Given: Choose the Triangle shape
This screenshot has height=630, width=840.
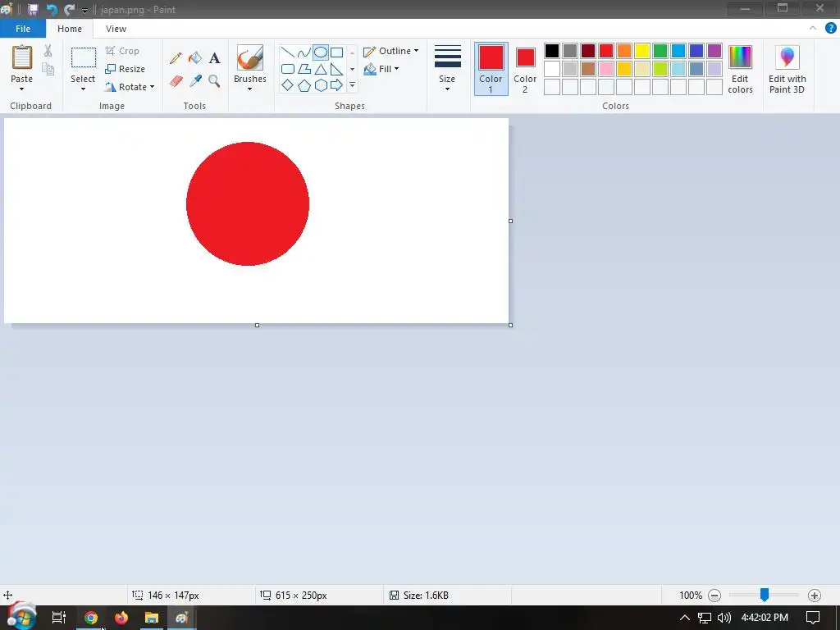Looking at the screenshot, I should 321,69.
